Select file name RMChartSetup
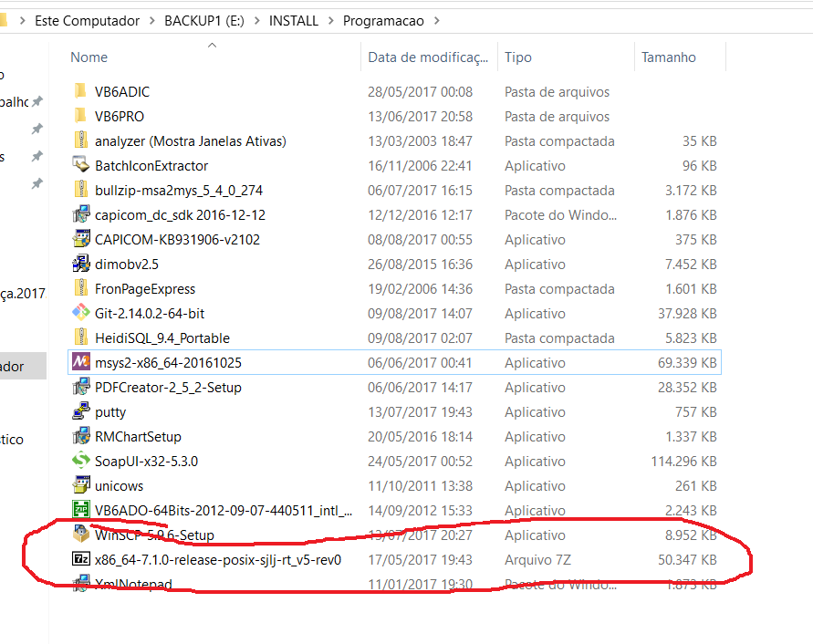The height and width of the screenshot is (644, 813). coord(138,437)
